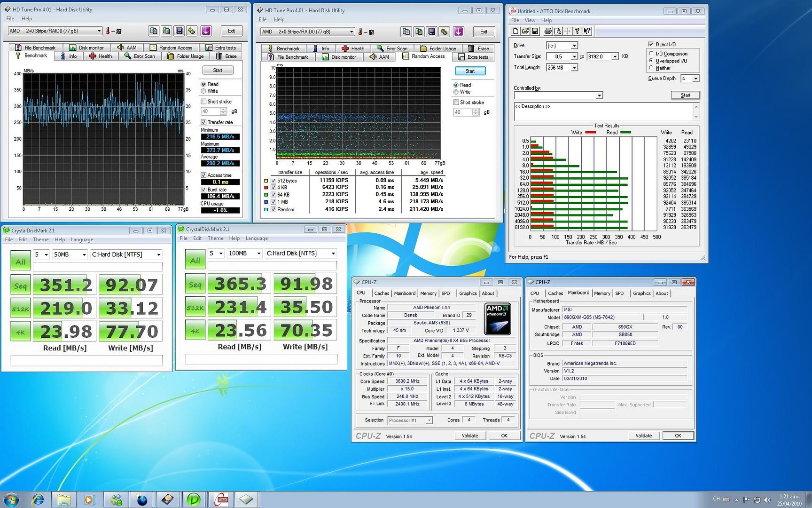Click first copy-info icon in left HD Tune toolbar

(154, 31)
